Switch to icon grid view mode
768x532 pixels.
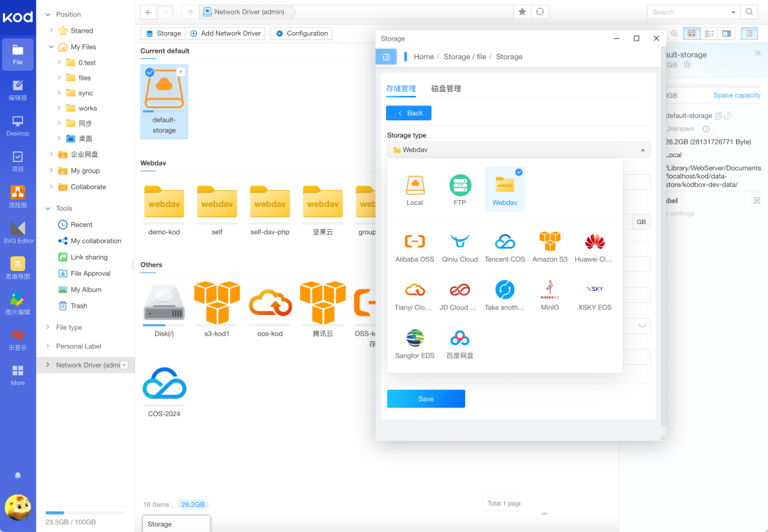[x=690, y=33]
